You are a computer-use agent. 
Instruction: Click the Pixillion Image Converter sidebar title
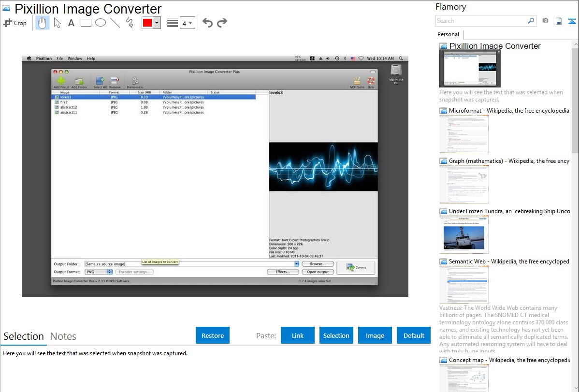point(495,46)
